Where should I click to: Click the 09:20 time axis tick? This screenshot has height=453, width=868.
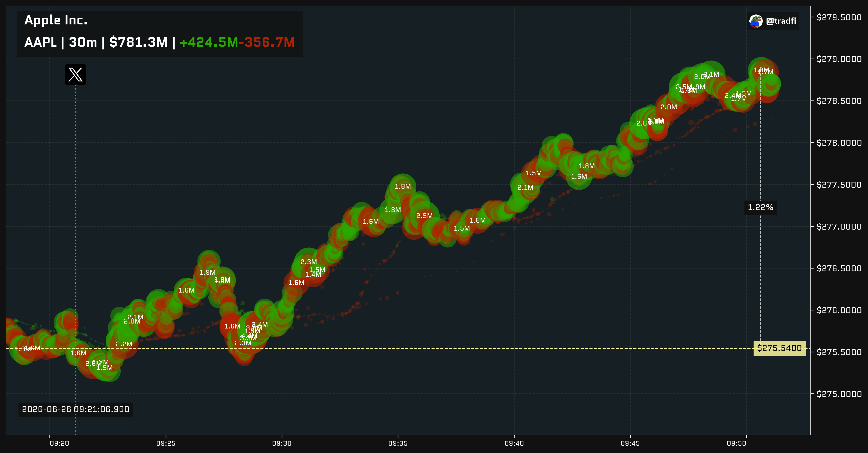pos(59,443)
